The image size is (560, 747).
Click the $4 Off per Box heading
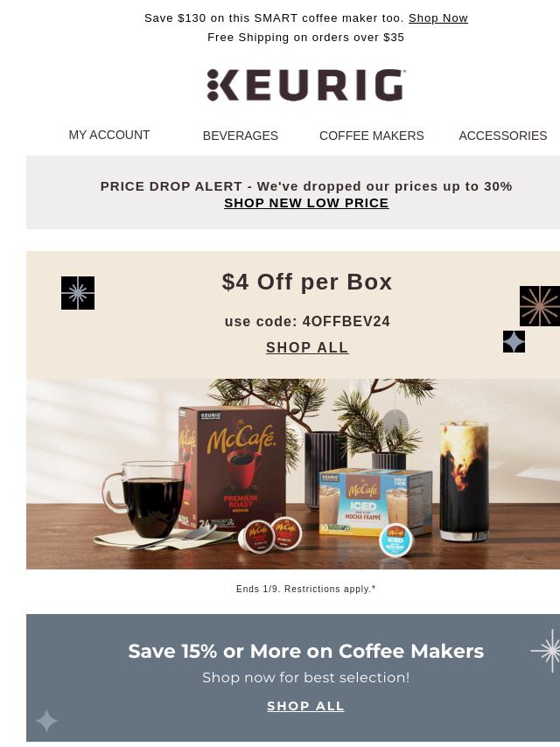coord(307,282)
